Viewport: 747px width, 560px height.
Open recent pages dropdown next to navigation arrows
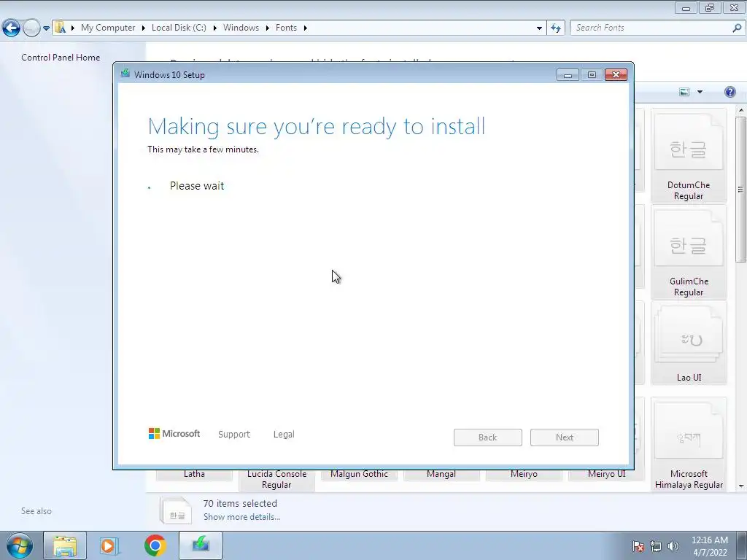click(46, 28)
